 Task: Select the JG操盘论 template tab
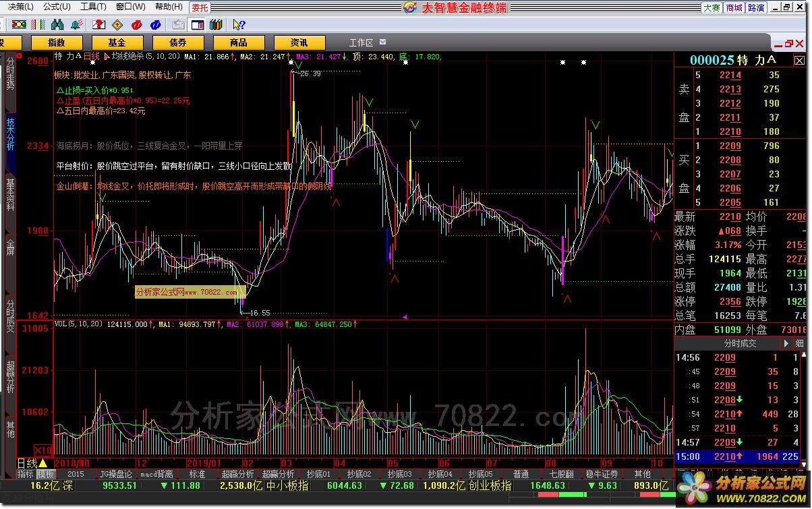tap(116, 474)
